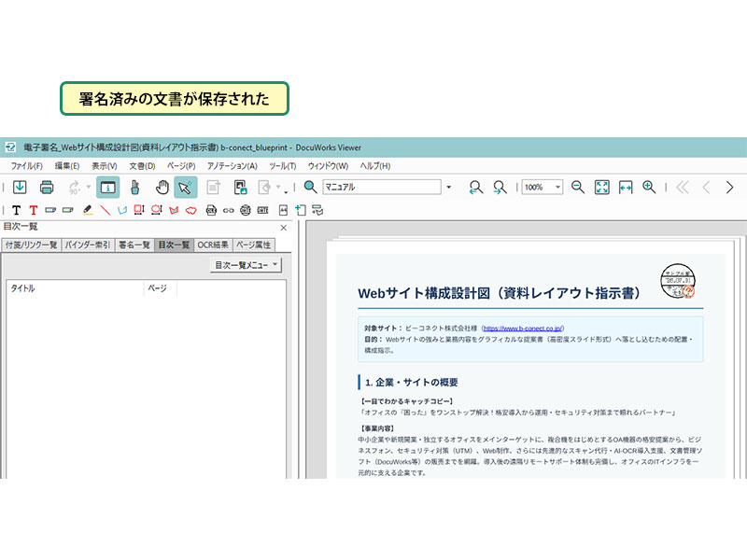Switch to the ページ属性 tab
Image resolution: width=747 pixels, height=560 pixels.
(x=254, y=245)
